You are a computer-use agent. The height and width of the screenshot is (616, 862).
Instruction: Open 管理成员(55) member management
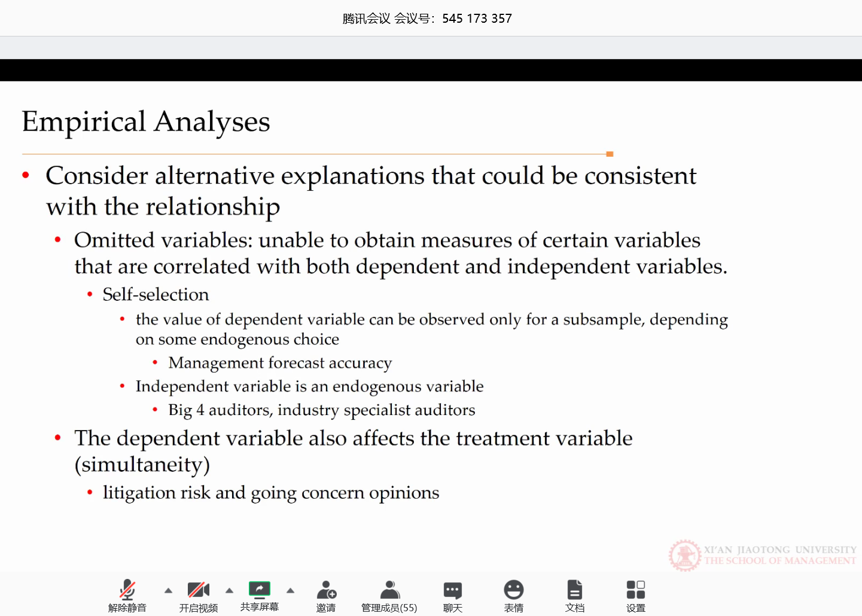click(x=390, y=590)
